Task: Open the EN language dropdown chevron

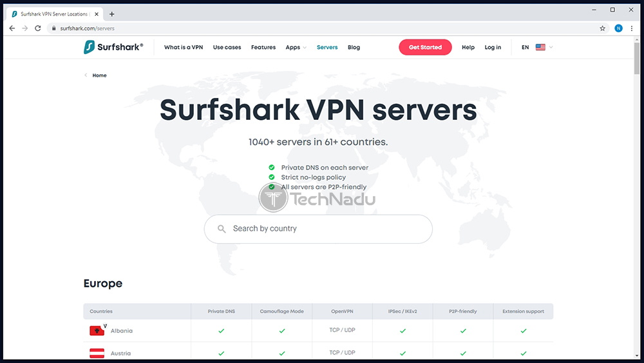Action: point(551,47)
